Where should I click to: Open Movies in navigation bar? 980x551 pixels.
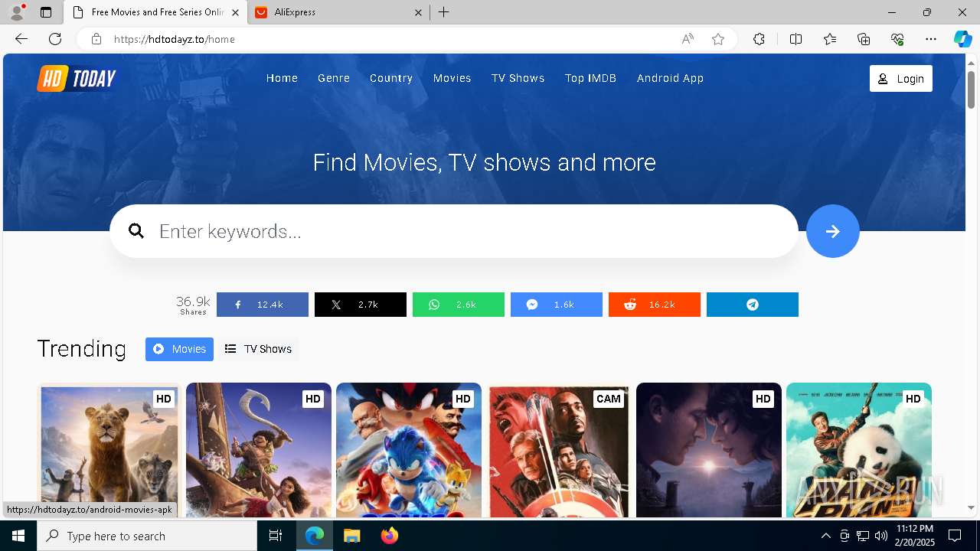(x=452, y=78)
